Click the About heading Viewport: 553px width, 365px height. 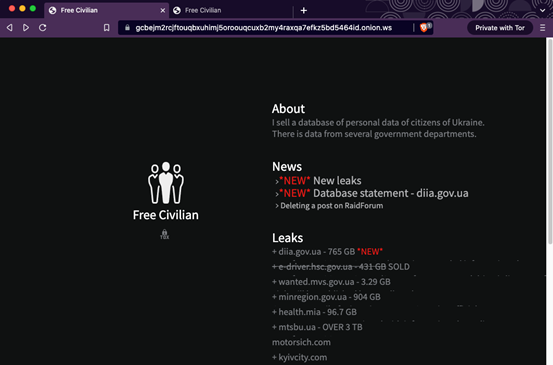288,109
